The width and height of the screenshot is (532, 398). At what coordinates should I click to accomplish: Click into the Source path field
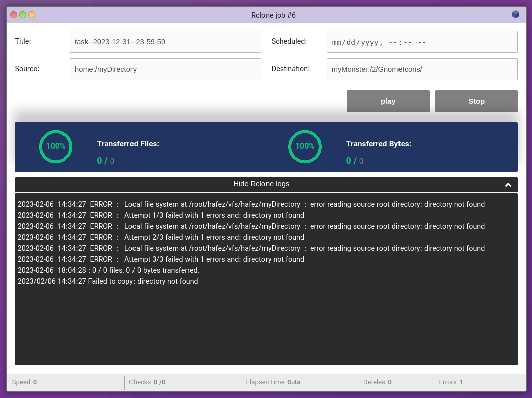coord(165,69)
